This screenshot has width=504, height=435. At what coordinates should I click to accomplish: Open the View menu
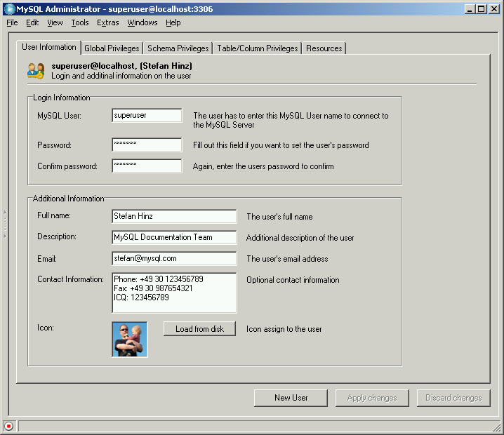[x=55, y=22]
